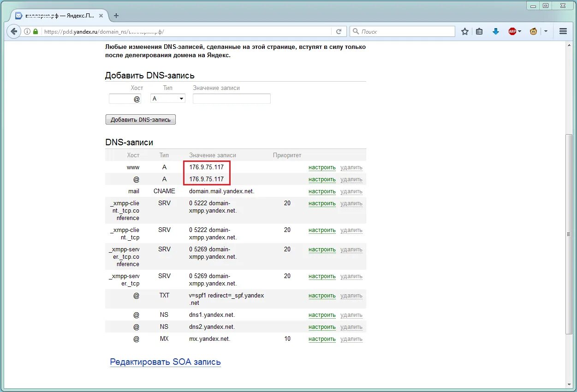577x392 pixels.
Task: Click the Хост input field
Action: coord(125,99)
